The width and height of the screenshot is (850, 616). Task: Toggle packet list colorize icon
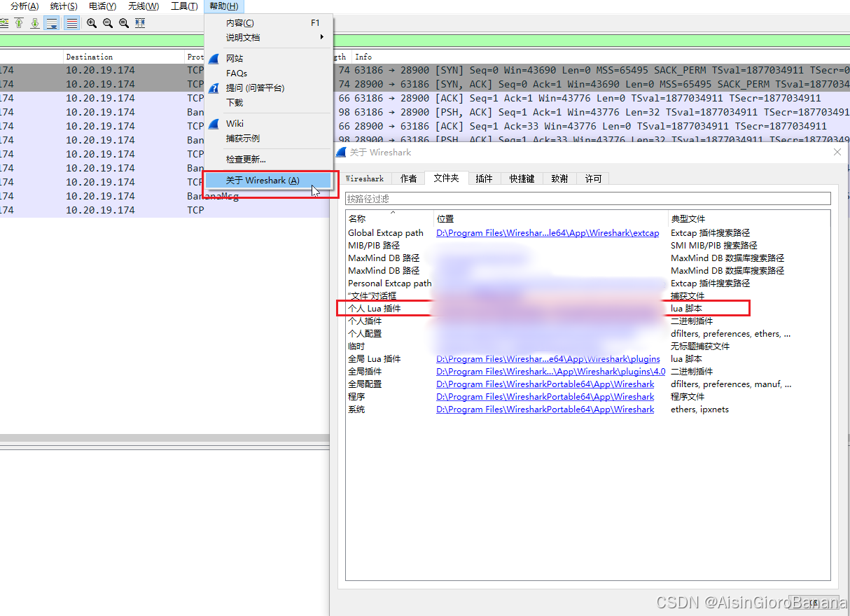[71, 23]
